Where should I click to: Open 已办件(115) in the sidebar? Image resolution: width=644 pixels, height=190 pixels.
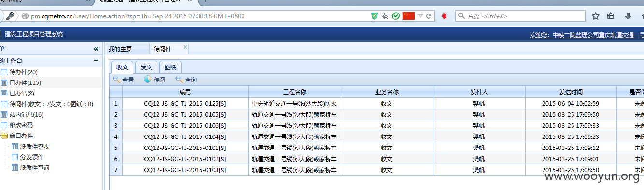(x=25, y=82)
